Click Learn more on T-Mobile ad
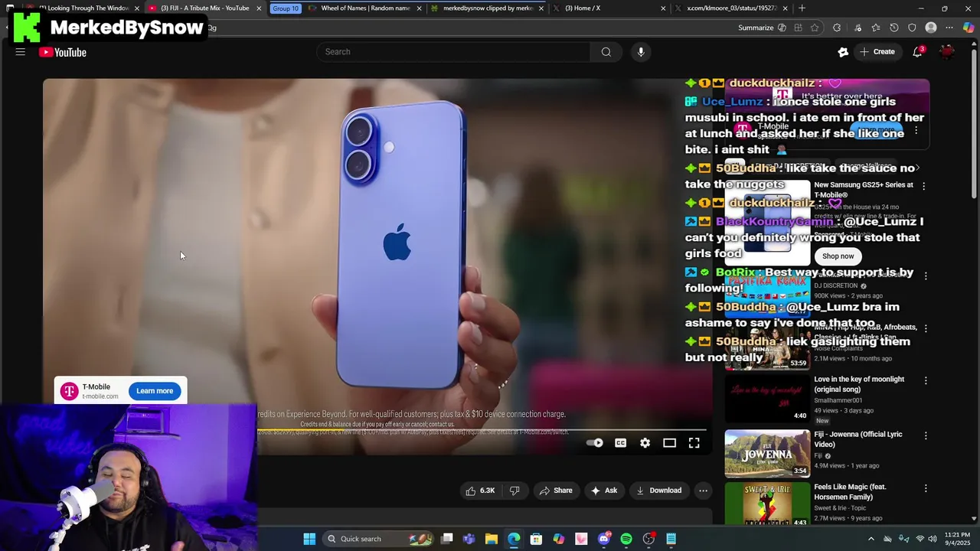The height and width of the screenshot is (551, 980). (x=155, y=391)
